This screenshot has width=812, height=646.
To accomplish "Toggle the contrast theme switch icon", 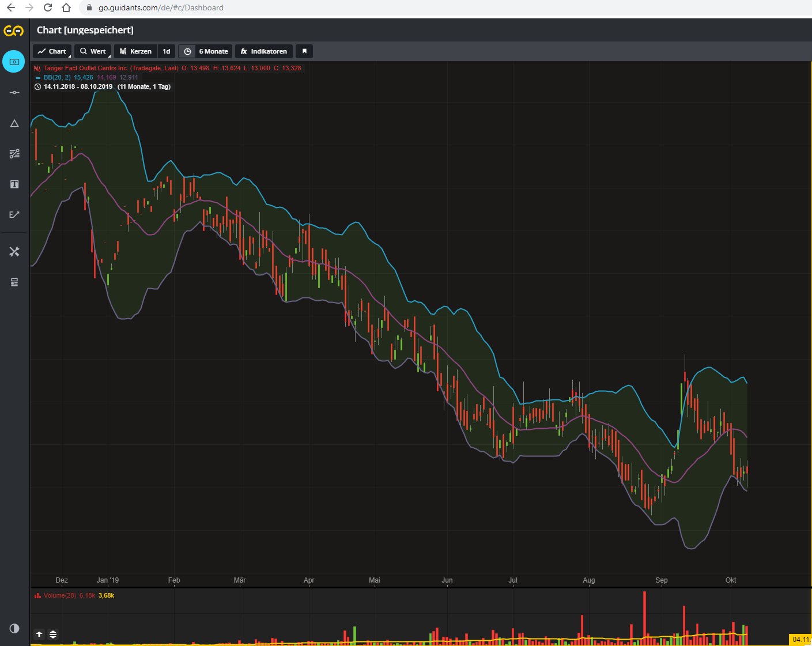I will 14,628.
